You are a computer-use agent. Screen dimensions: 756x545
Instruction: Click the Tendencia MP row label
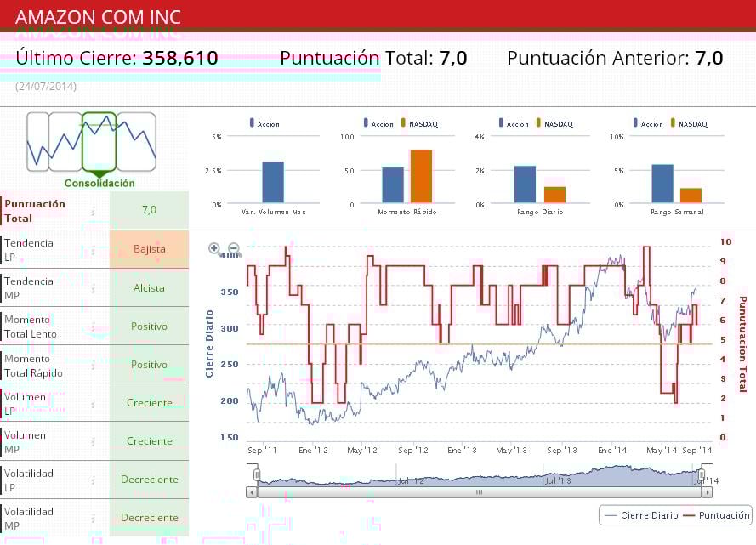(29, 288)
